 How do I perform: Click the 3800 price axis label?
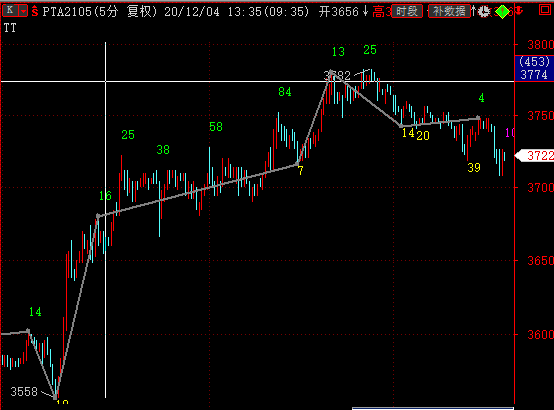tap(540, 45)
